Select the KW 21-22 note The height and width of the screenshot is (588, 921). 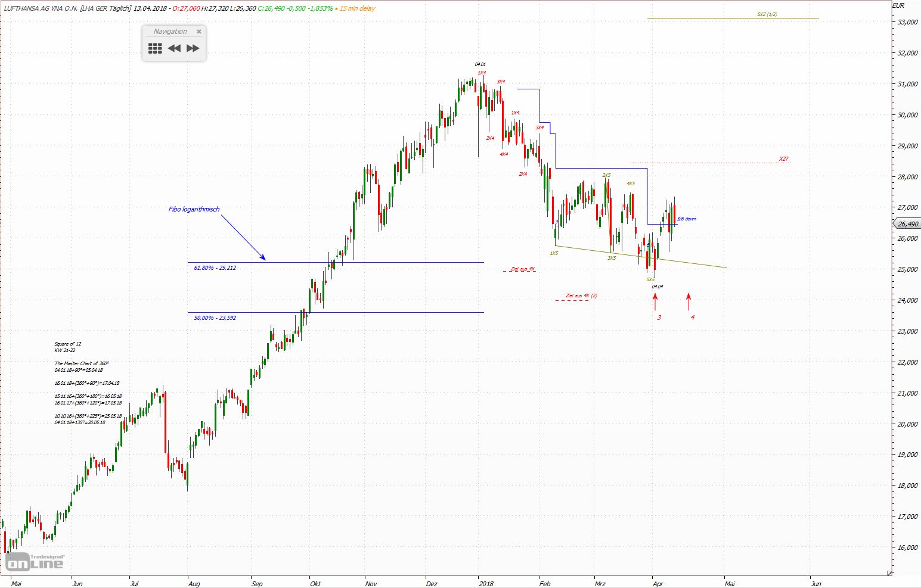click(65, 350)
